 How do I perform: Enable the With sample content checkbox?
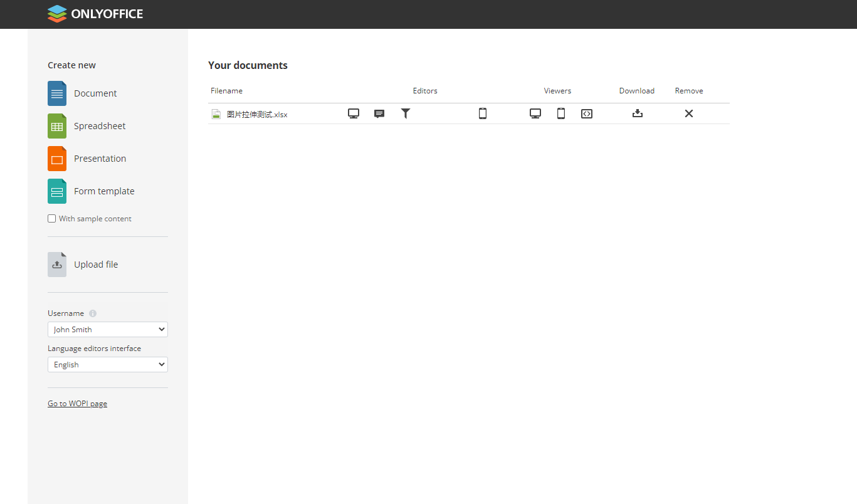tap(51, 218)
